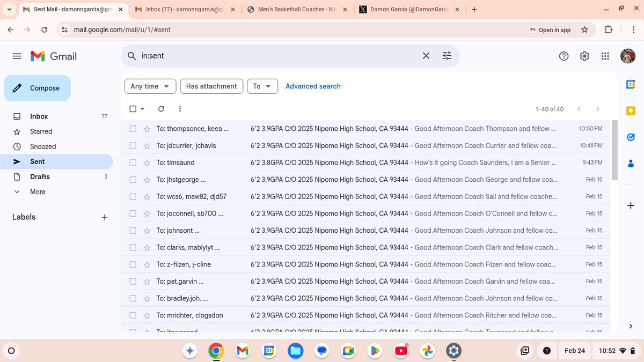
Task: Switch to Men's Basketball Coaches tab
Action: pyautogui.click(x=296, y=9)
